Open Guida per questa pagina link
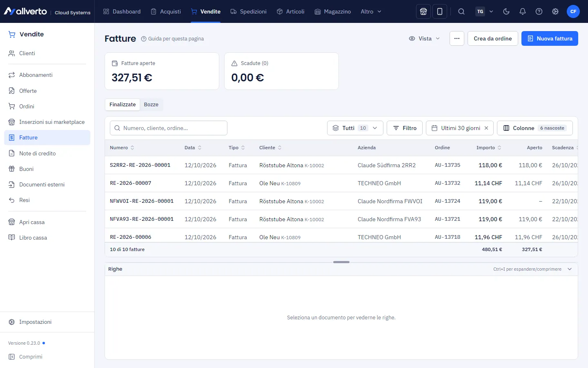This screenshot has width=588, height=368. pos(172,39)
